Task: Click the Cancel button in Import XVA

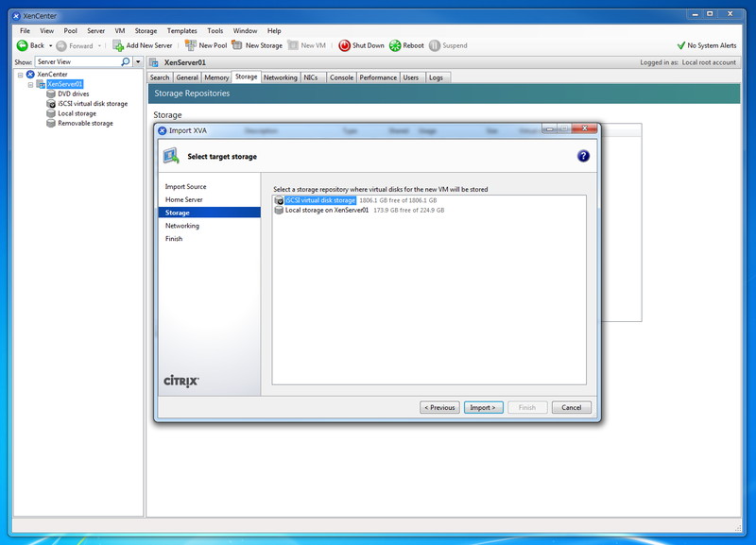Action: [572, 408]
